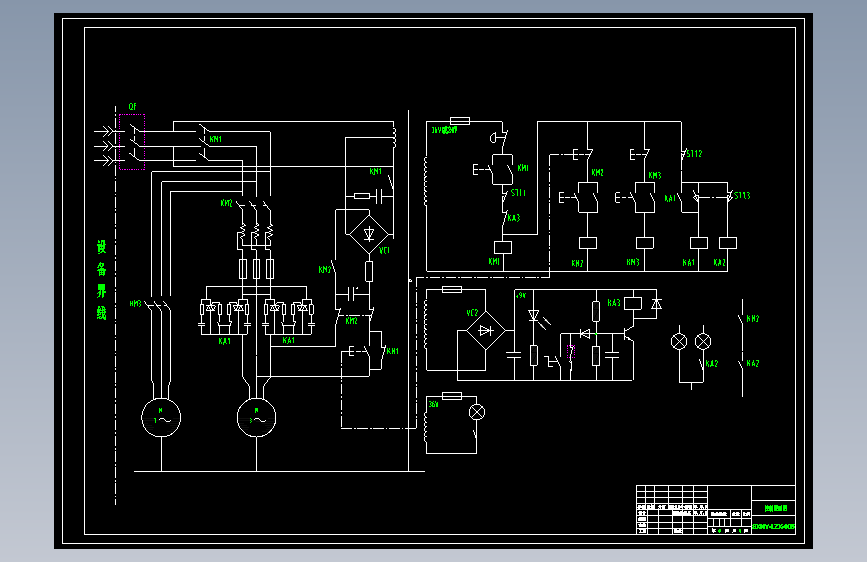Select the KM3 coil rectangle

pyautogui.click(x=645, y=243)
